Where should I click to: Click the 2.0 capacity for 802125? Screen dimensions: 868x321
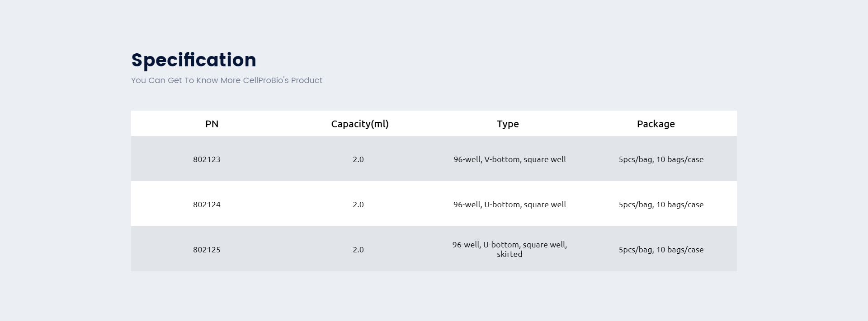pyautogui.click(x=358, y=250)
